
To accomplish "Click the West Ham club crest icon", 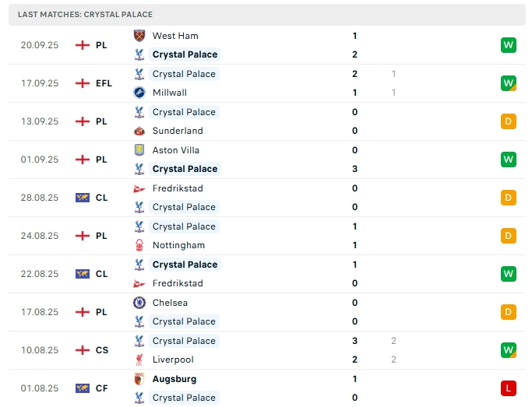I will pos(139,36).
